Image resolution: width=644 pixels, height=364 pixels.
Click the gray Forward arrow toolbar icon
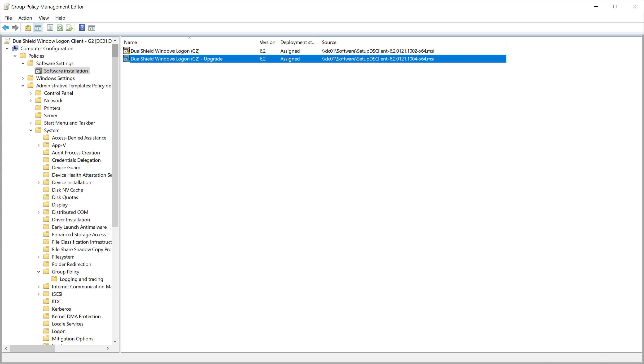[x=15, y=28]
